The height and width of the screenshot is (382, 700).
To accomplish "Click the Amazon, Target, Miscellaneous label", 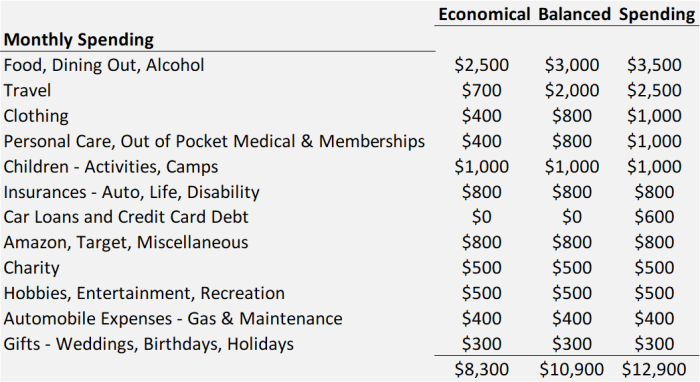I will (126, 242).
